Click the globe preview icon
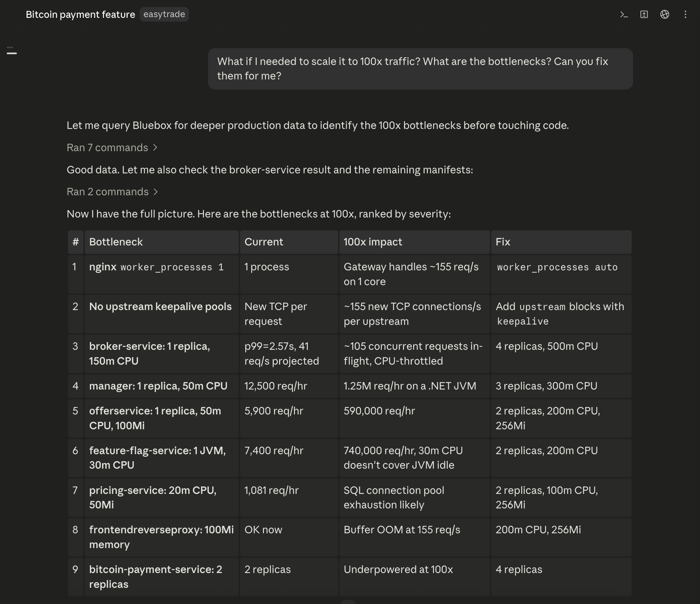Screen dimensions: 700x604 point(665,14)
